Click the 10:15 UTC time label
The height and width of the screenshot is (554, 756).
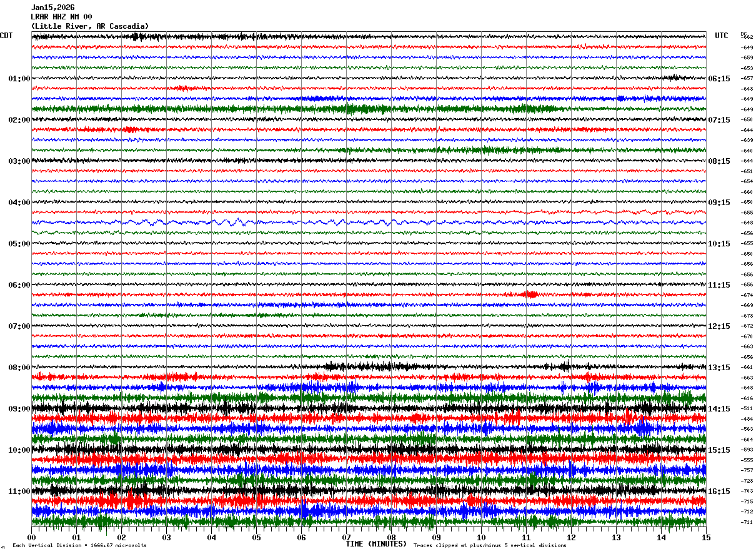pos(719,244)
